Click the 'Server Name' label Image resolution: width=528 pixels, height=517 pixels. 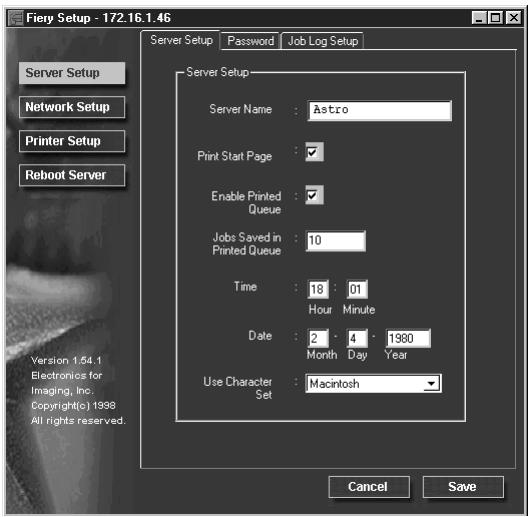coord(240,109)
